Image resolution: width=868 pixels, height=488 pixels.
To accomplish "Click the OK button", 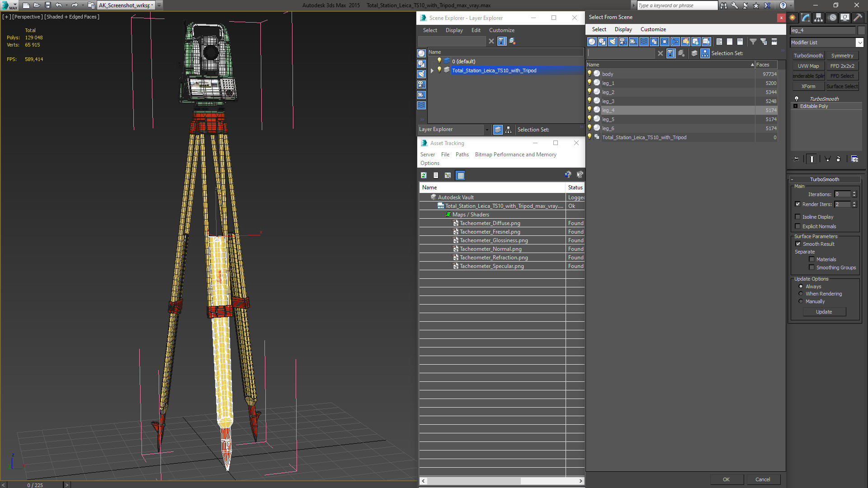I will click(726, 479).
